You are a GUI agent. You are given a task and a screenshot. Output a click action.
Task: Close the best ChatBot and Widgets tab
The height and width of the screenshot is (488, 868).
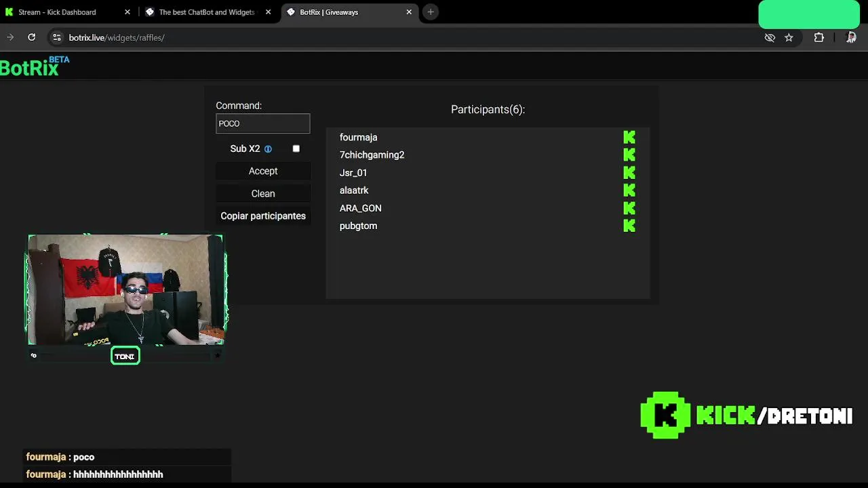click(268, 12)
